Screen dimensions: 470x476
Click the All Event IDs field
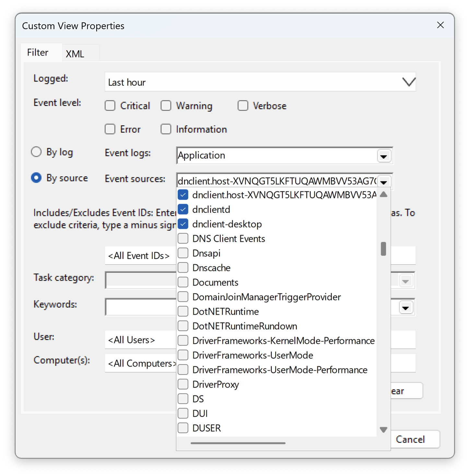tap(139, 255)
